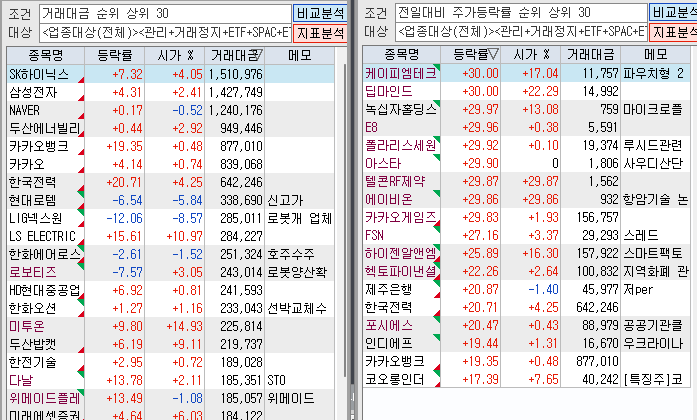Image resolution: width=697 pixels, height=420 pixels.
Task: Select 삼성전자 in the left list
Action: tap(170, 92)
